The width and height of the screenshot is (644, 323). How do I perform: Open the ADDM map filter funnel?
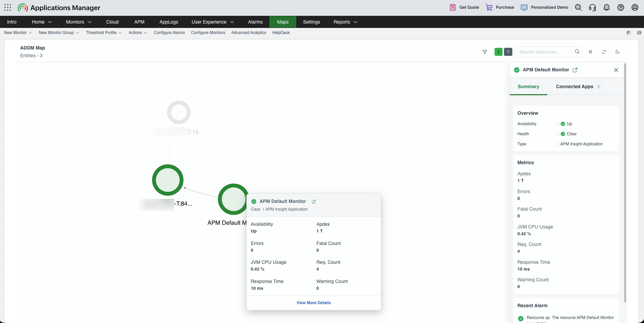point(485,52)
